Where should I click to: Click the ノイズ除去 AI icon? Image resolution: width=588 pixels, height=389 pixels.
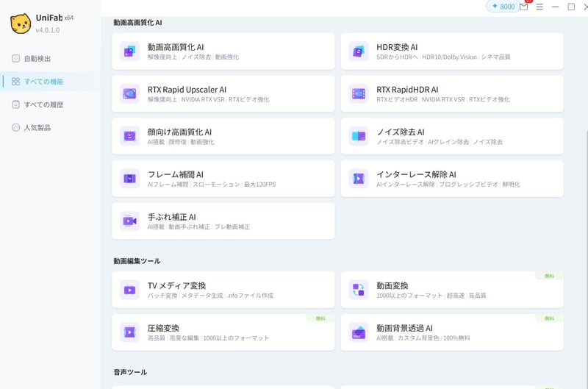359,136
